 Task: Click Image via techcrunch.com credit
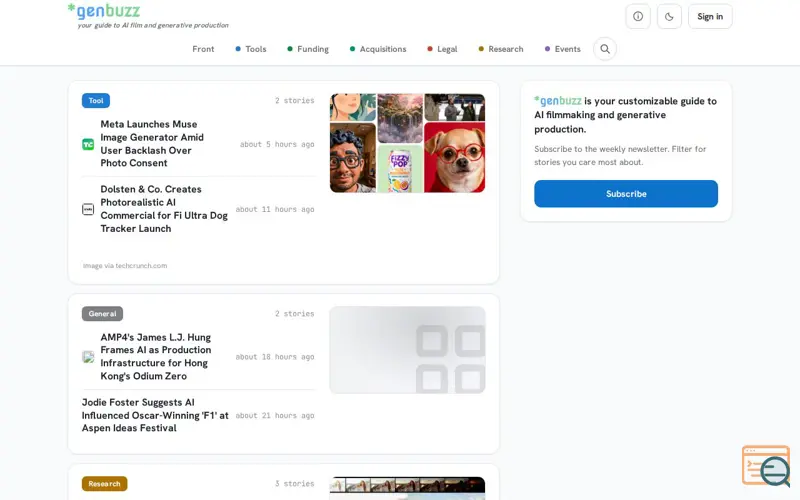point(125,266)
